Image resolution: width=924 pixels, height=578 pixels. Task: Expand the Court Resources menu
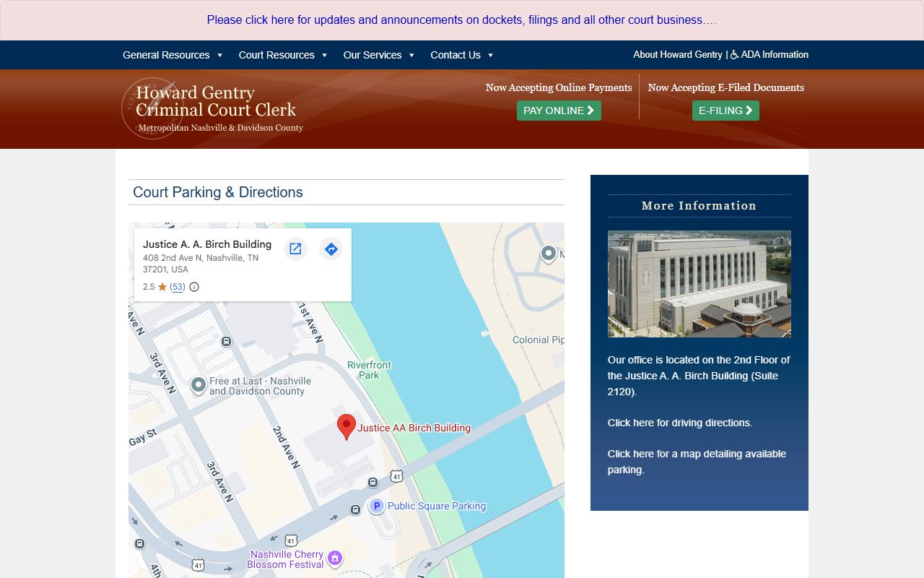point(283,55)
